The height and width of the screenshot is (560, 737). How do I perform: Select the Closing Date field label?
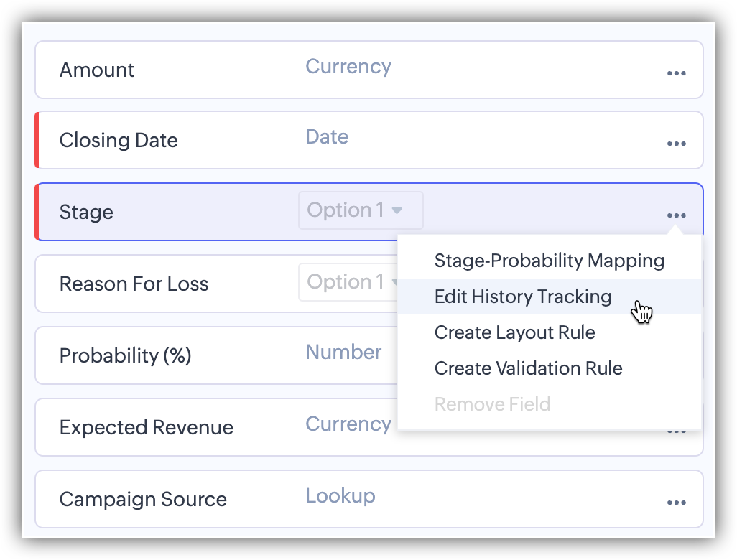click(x=119, y=140)
